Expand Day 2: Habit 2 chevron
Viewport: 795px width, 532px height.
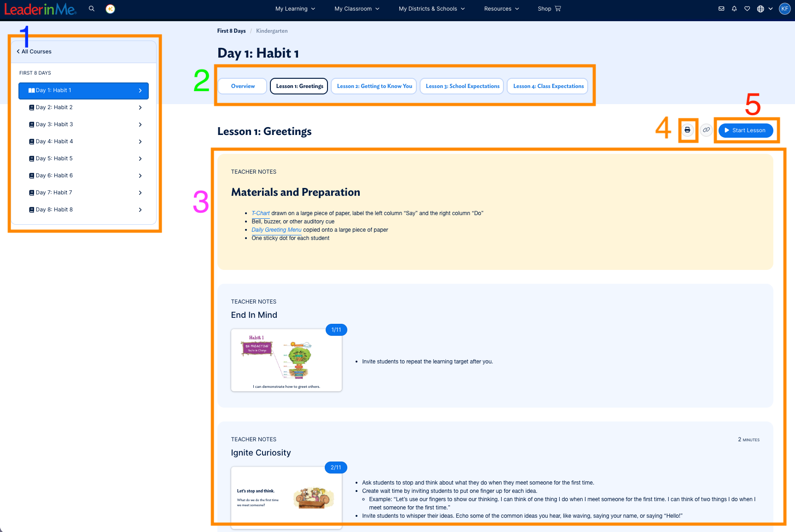pyautogui.click(x=140, y=108)
